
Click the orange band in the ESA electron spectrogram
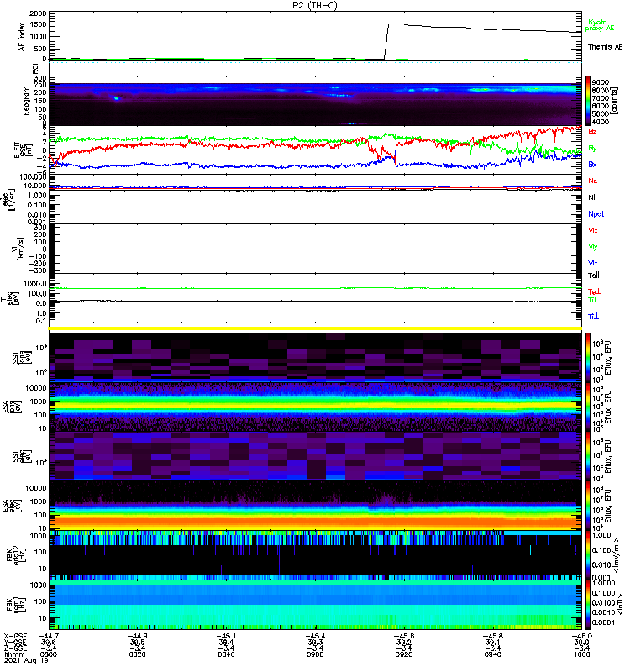pyautogui.click(x=315, y=521)
